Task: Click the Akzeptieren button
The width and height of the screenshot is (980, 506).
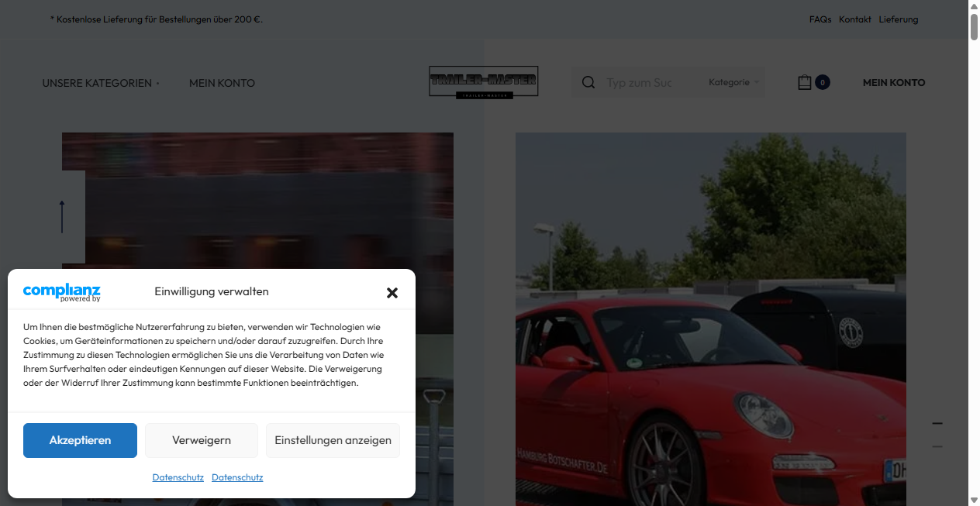Action: click(80, 440)
